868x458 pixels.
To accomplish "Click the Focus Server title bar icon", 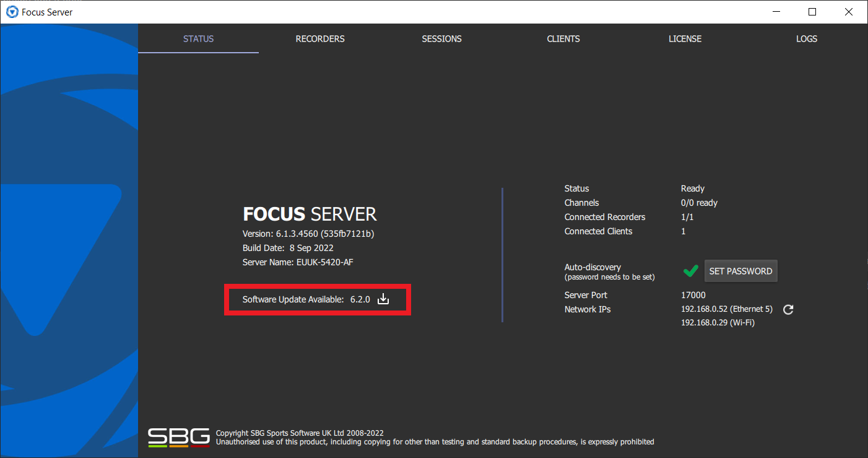I will (x=11, y=12).
